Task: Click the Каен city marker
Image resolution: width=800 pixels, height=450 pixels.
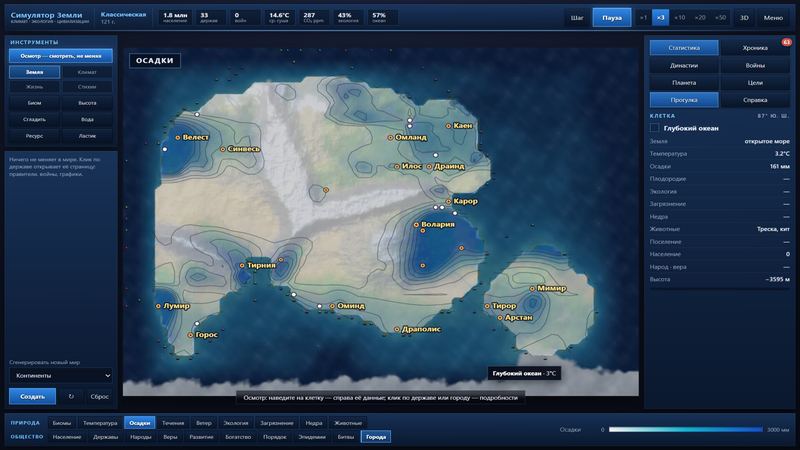Action: (x=448, y=126)
